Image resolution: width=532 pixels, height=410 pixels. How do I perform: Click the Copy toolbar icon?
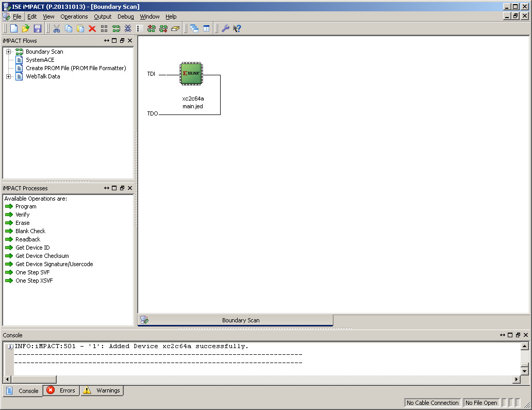coord(69,28)
